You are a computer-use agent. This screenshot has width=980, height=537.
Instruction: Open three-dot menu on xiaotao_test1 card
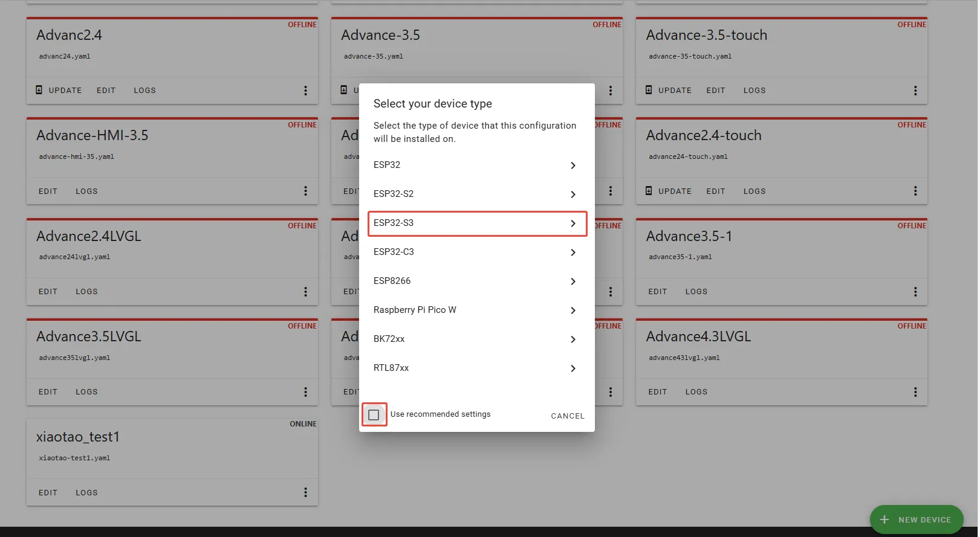305,492
